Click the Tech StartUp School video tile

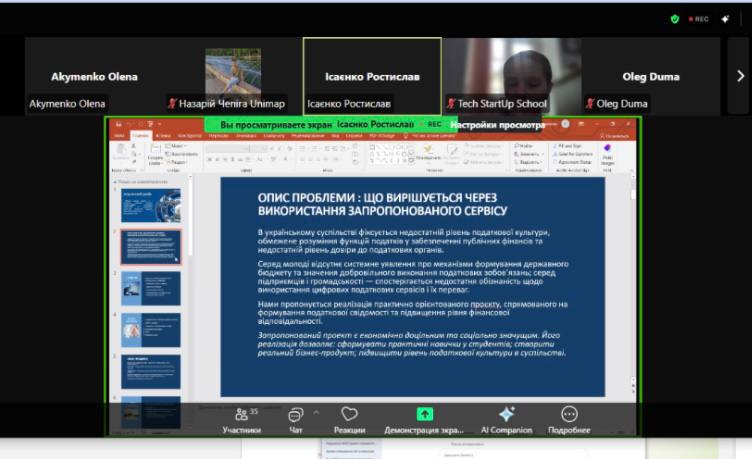511,76
